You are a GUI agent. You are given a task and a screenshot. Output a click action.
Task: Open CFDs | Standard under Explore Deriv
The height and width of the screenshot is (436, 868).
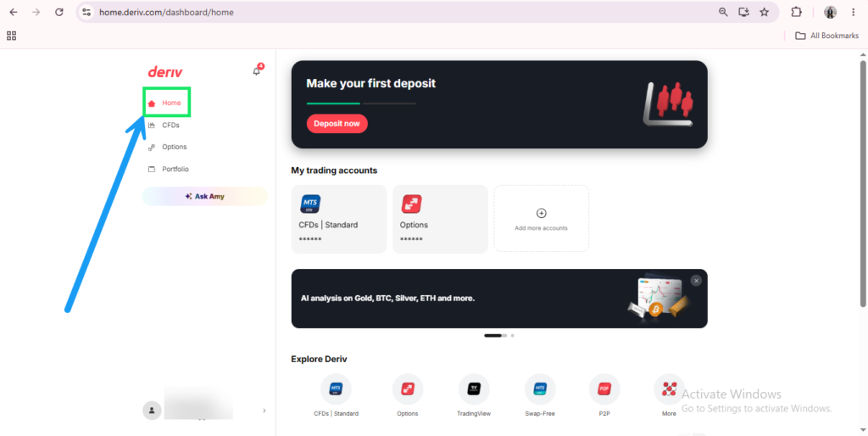click(336, 395)
